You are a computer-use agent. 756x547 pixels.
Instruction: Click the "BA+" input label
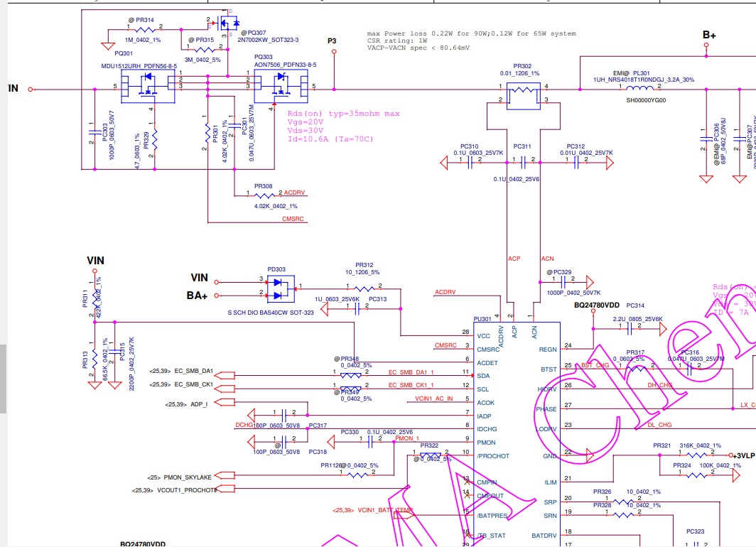coord(198,296)
